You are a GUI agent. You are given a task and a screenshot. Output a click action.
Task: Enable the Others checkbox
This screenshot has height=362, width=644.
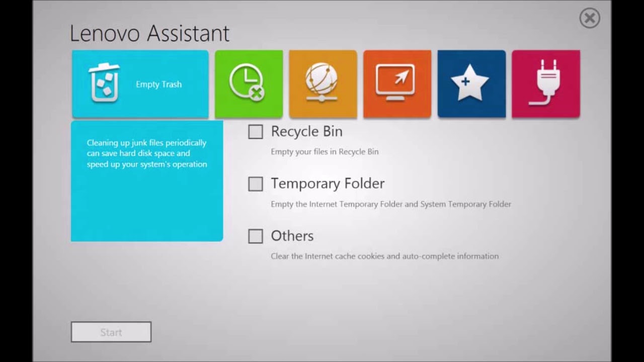pyautogui.click(x=256, y=236)
